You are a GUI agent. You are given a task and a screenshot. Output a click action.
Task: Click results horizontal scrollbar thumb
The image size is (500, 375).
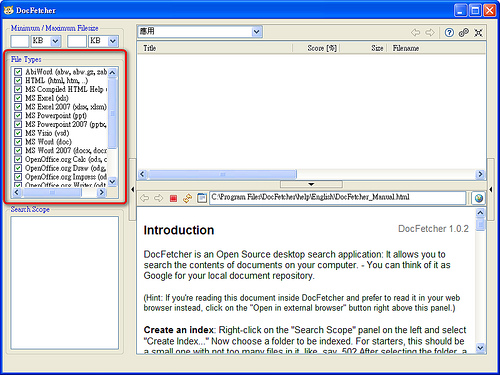pos(222,174)
